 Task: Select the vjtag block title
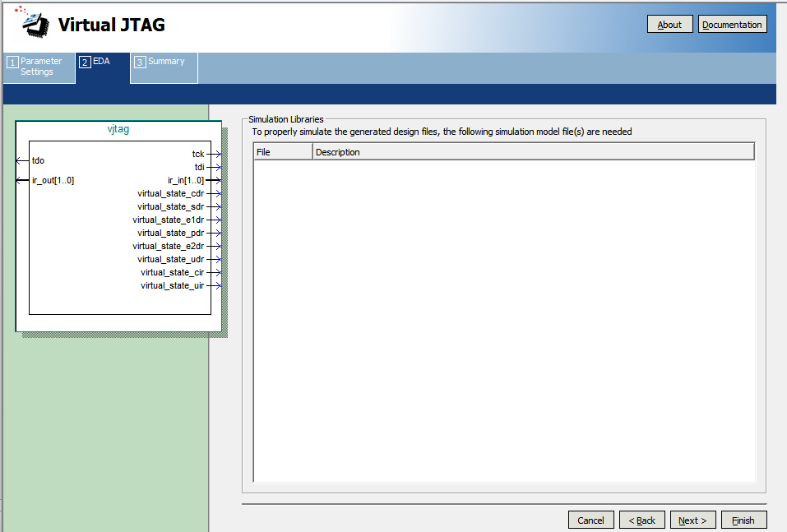click(118, 129)
